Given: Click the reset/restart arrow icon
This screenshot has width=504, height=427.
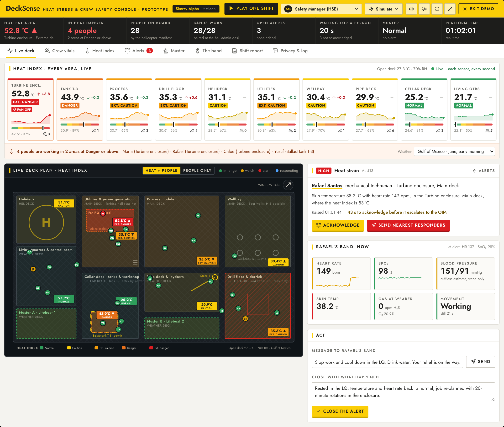Looking at the screenshot, I should pyautogui.click(x=437, y=9).
